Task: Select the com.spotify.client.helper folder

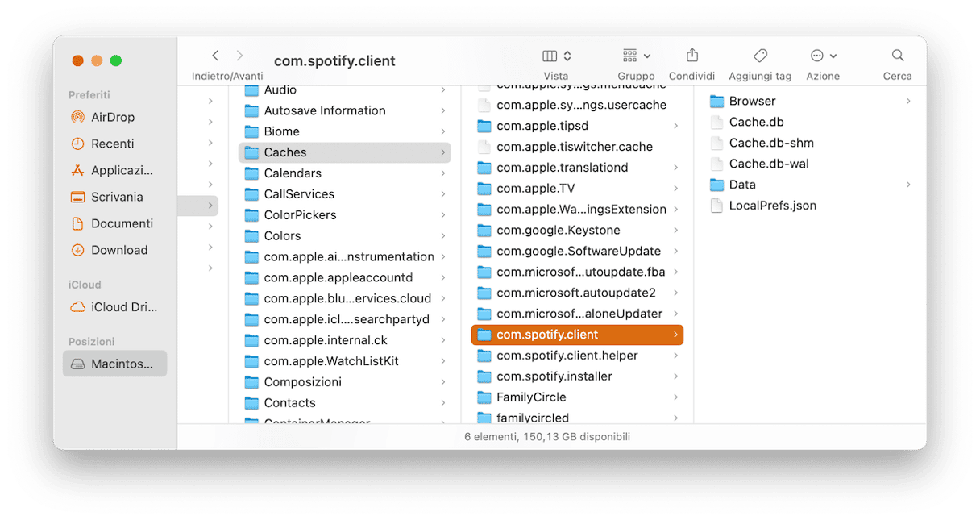Action: [577, 356]
